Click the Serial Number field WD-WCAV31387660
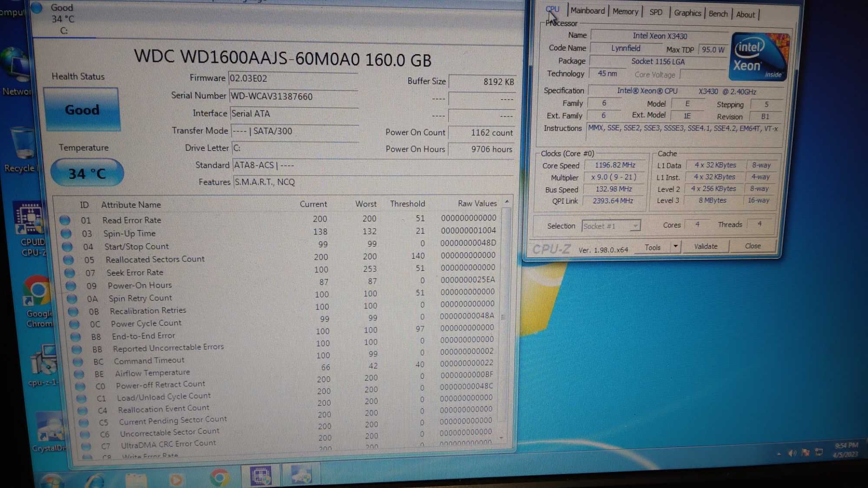The width and height of the screenshot is (868, 488). pos(294,96)
